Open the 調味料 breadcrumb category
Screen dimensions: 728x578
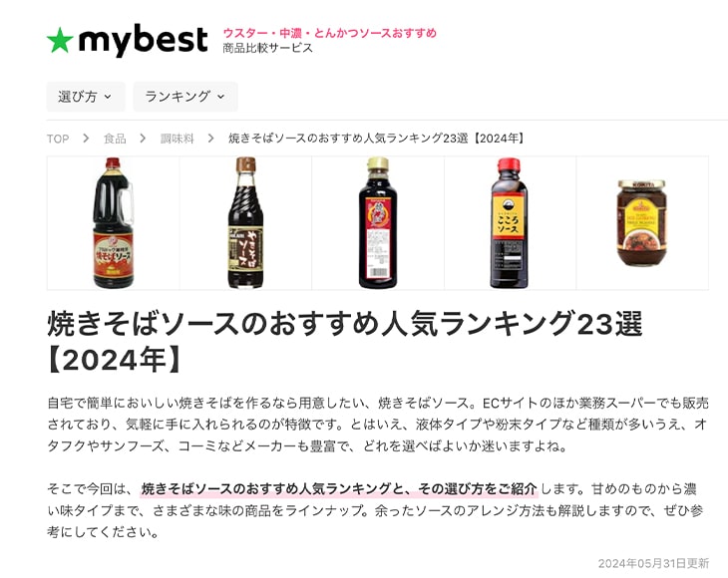tap(177, 139)
